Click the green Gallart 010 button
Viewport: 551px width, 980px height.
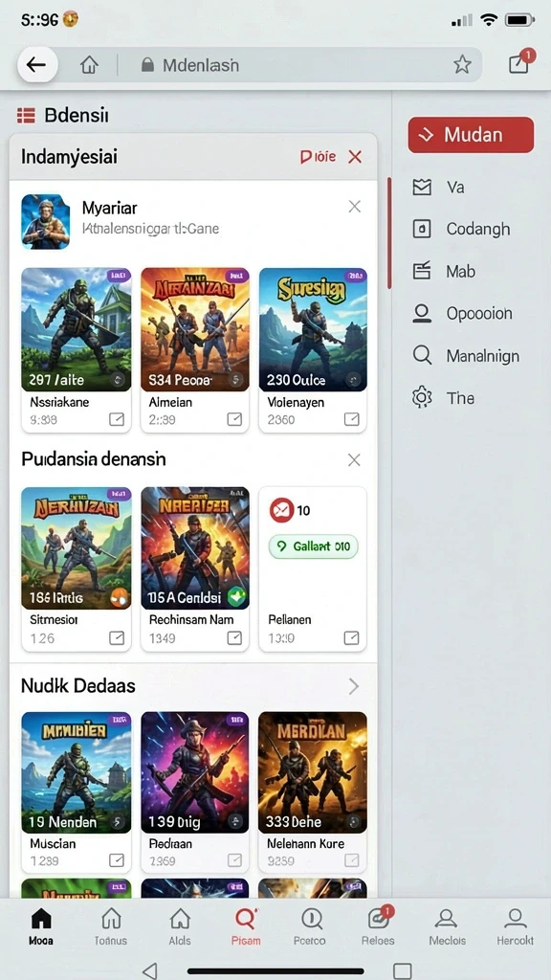[x=313, y=546]
